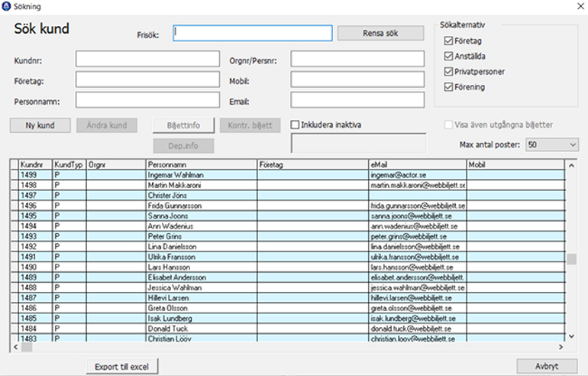588x376 pixels.
Task: Select customer row Frida Gunnarsson
Action: 287,206
